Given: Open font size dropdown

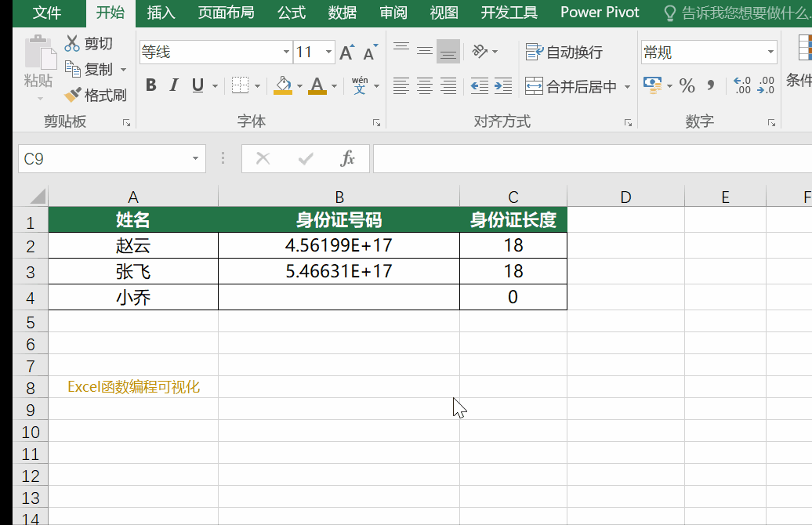Looking at the screenshot, I should 329,52.
